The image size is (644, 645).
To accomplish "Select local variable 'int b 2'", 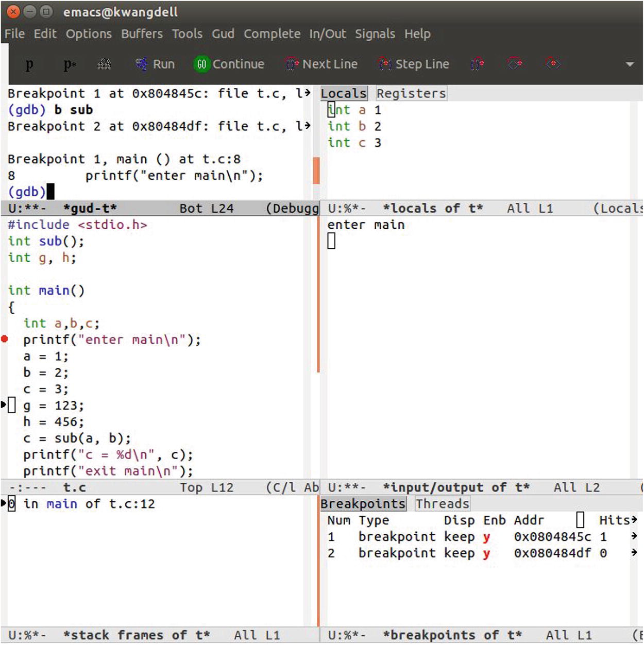I will [x=354, y=126].
